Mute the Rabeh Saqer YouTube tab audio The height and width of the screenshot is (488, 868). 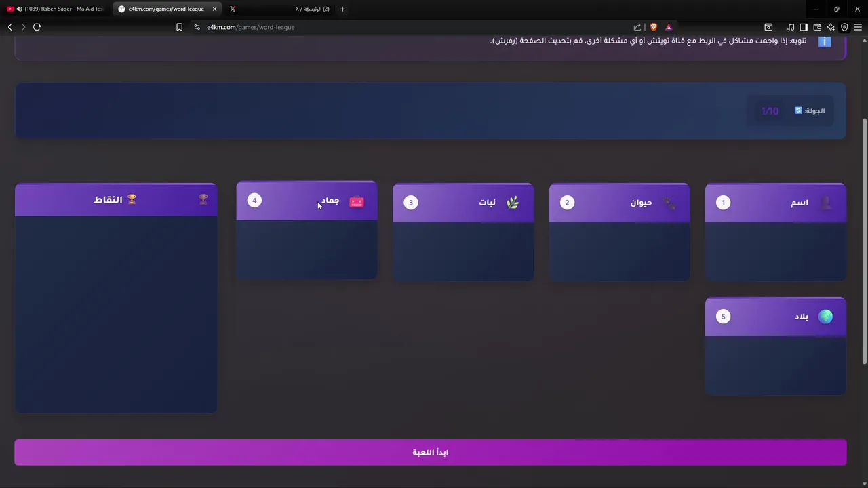(19, 9)
